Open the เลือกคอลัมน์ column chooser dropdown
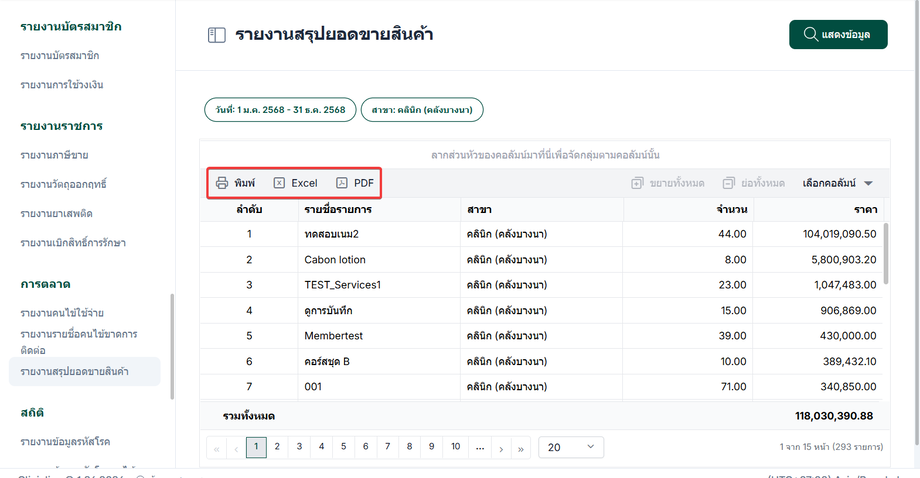 tap(838, 183)
